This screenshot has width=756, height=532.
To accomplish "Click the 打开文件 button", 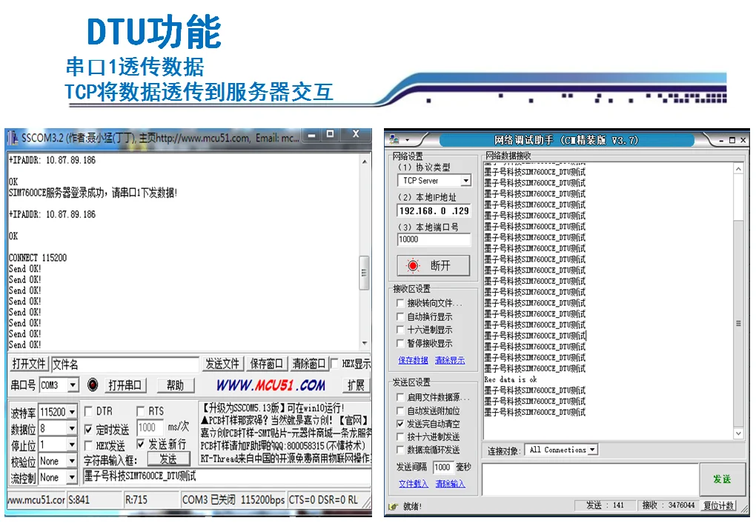I will (x=29, y=363).
